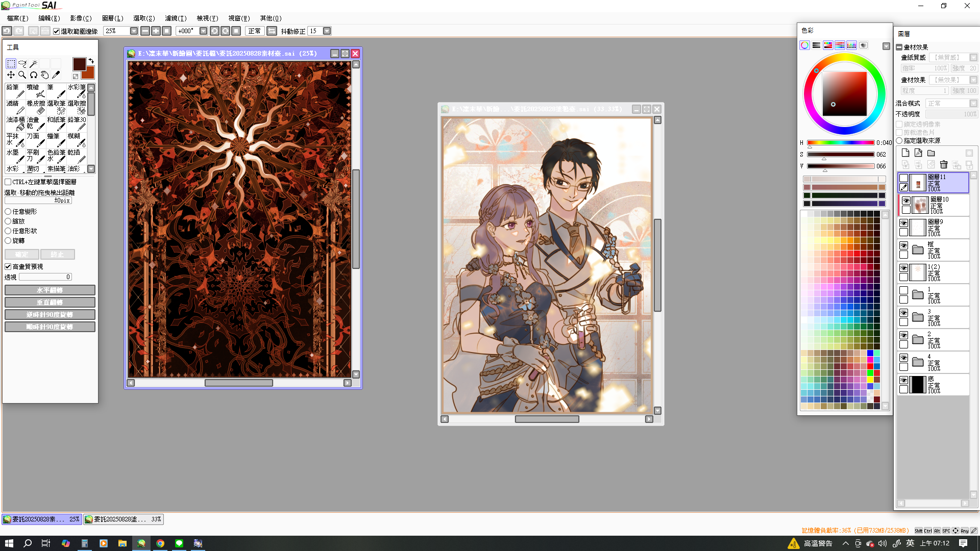Toggle the scratchpad panel icon
This screenshot has height=551, width=980.
pyautogui.click(x=864, y=45)
